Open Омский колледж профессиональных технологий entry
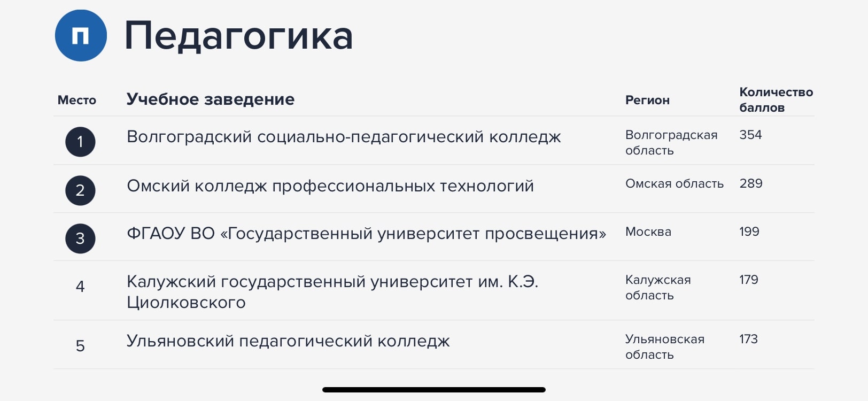The width and height of the screenshot is (868, 401). 330,186
